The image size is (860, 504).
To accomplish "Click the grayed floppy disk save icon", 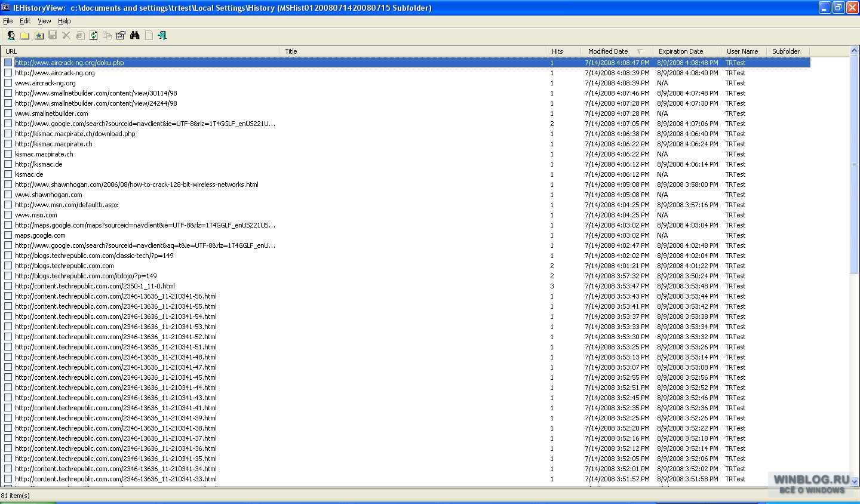I will [53, 36].
